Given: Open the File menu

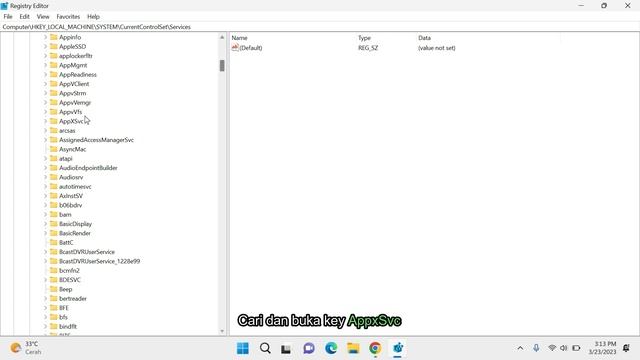Looking at the screenshot, I should click(8, 17).
